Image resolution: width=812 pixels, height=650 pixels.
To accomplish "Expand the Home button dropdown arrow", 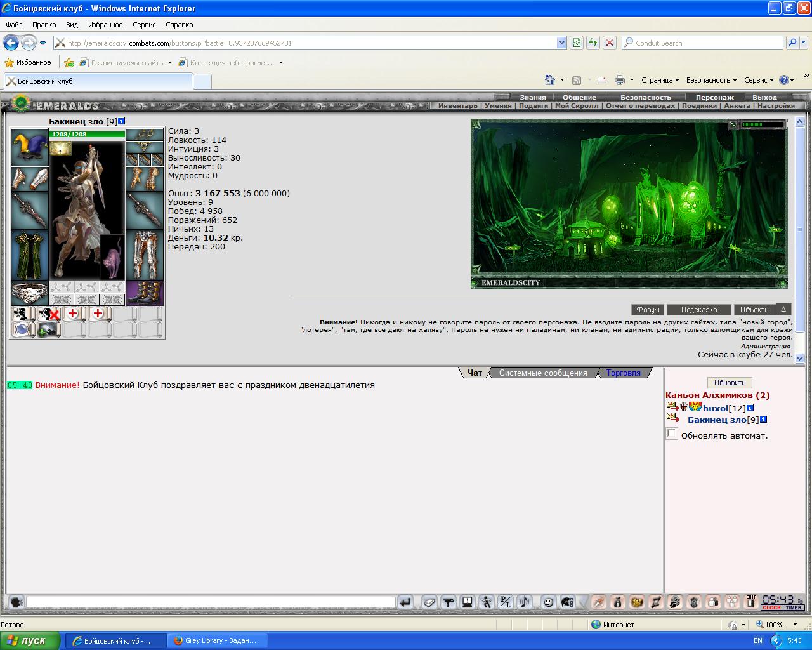I will [562, 80].
